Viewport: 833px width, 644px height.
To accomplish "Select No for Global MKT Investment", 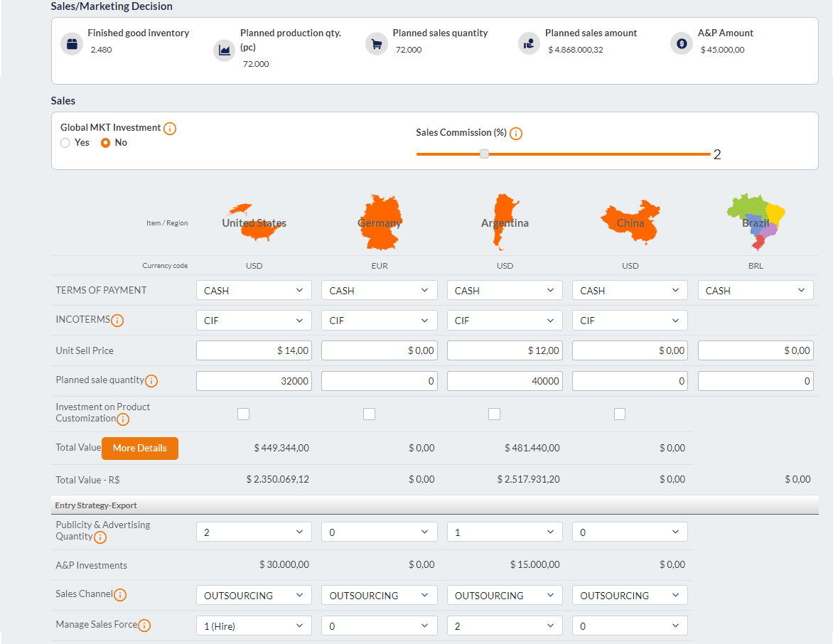I will tap(106, 143).
